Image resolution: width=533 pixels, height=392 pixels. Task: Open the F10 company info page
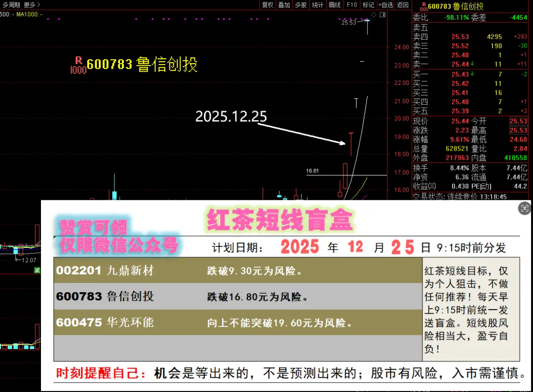coord(352,5)
